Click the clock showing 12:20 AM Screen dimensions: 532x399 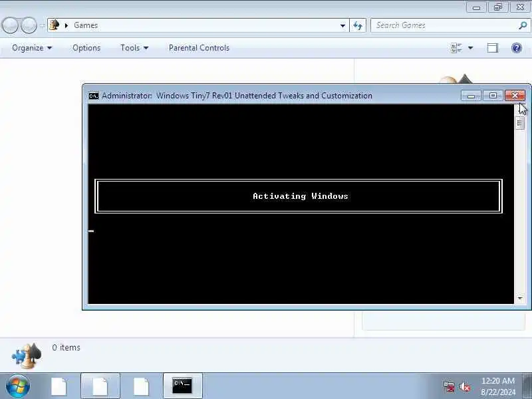click(x=498, y=380)
